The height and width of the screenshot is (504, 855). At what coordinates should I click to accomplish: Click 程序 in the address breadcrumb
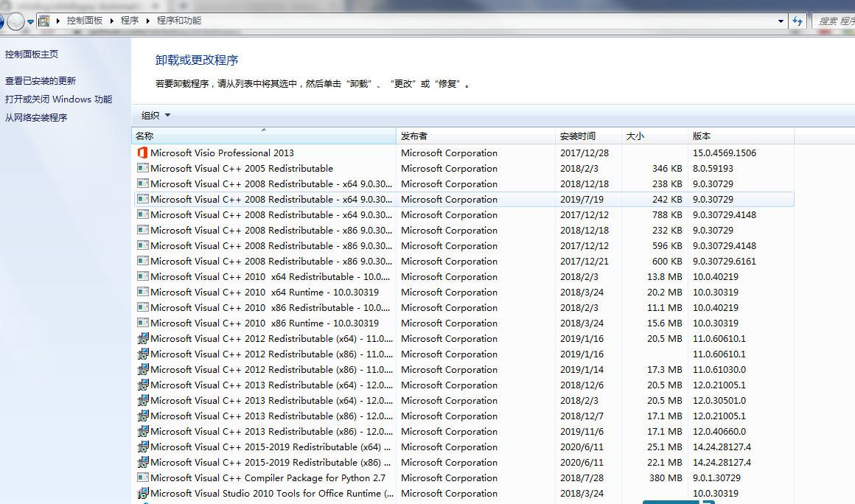point(129,21)
